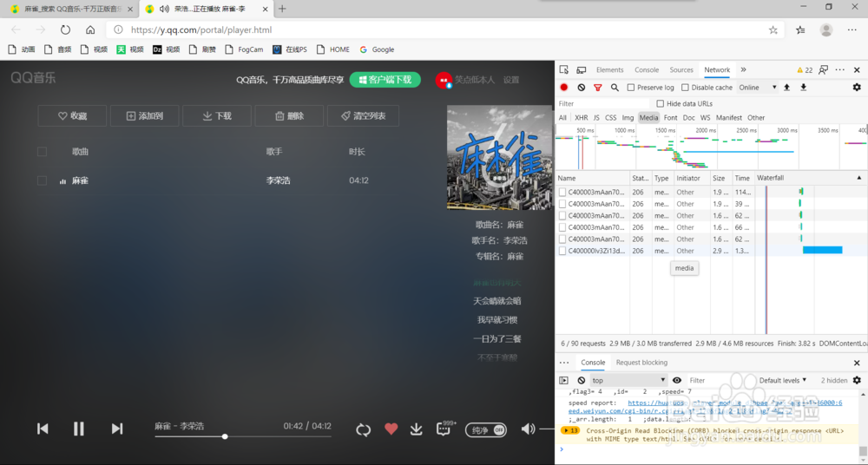Screen dimensions: 868x465
Task: Reload the page with refresh icon
Action: point(65,29)
